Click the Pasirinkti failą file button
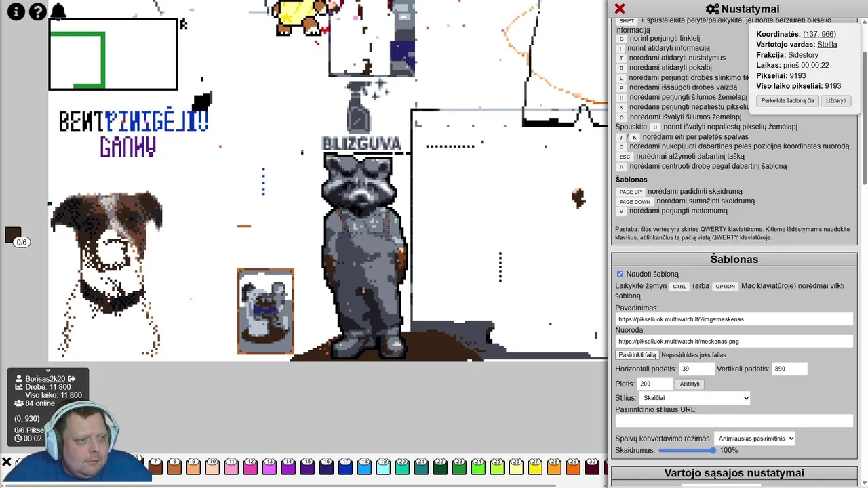 (637, 354)
